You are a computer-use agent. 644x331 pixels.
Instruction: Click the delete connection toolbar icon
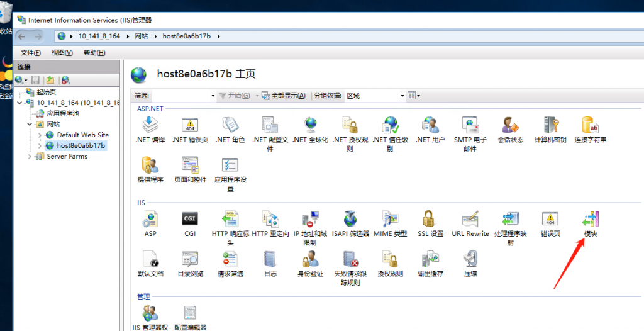click(x=65, y=80)
